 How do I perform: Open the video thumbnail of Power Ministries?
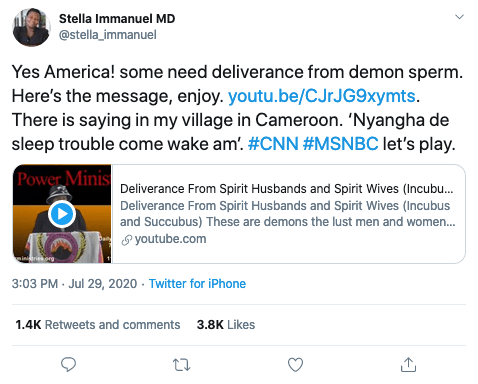(62, 214)
